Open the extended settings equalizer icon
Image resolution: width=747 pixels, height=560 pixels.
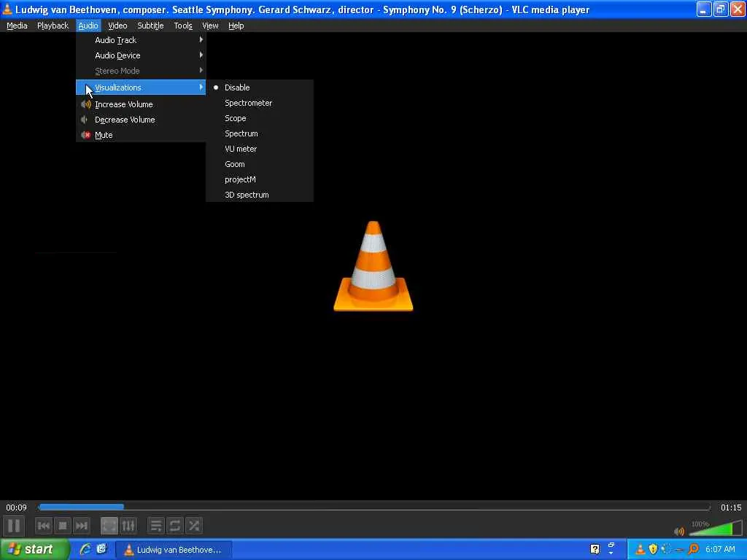pos(128,526)
